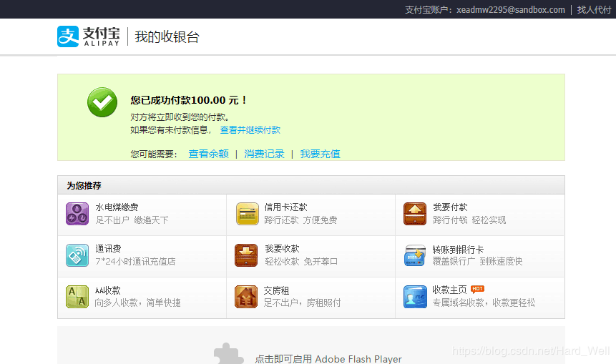Click the 跨行还款 方便免费 description

(300, 220)
